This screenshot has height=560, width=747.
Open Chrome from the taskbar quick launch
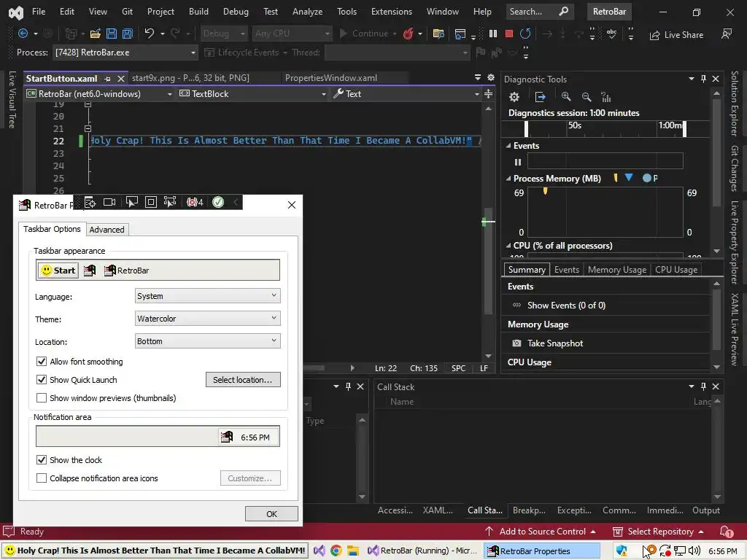pyautogui.click(x=336, y=551)
